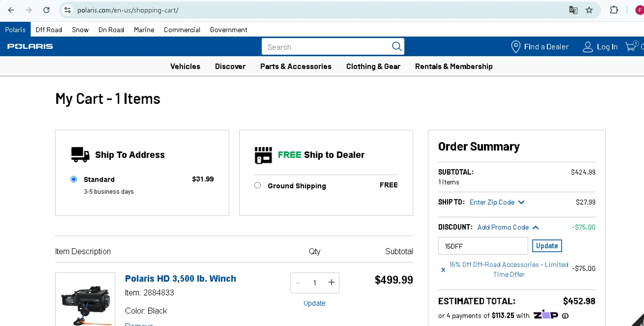Switch to the Government tab

(228, 30)
